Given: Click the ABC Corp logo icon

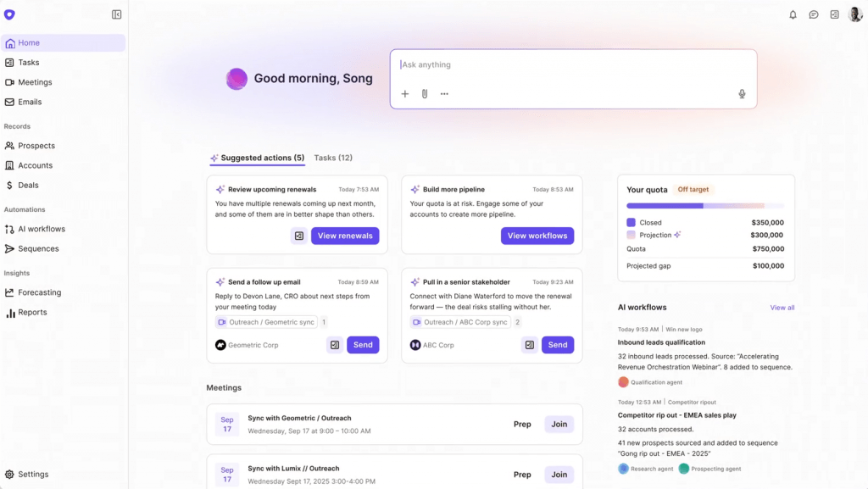Looking at the screenshot, I should coord(415,345).
